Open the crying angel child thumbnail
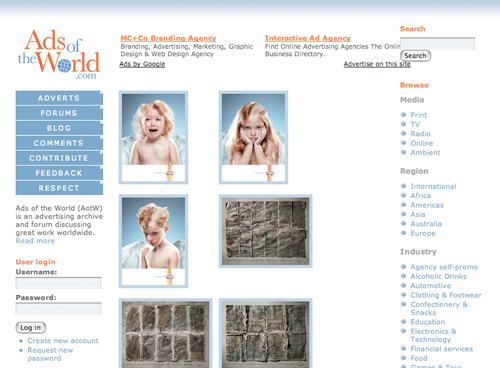Screen dimensions: 500x368 [153, 137]
